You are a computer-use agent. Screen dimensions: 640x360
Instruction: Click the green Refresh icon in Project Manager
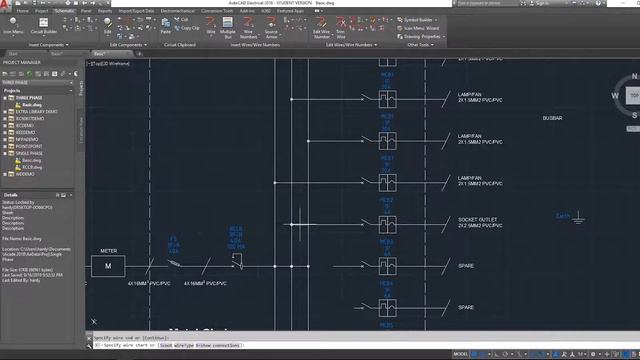pyautogui.click(x=29, y=74)
